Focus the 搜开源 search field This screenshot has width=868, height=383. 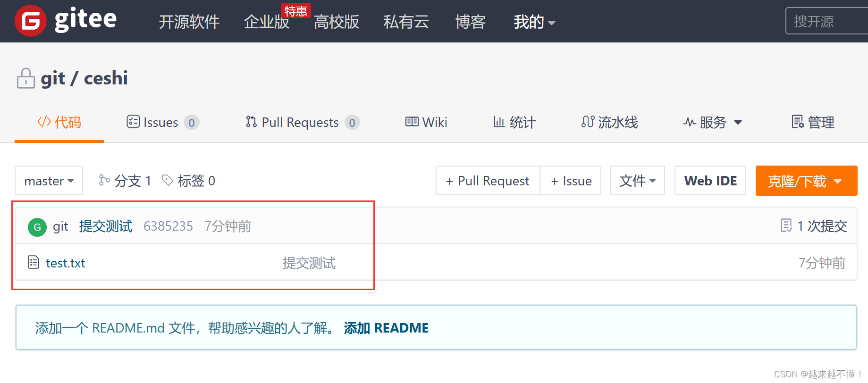(x=826, y=21)
